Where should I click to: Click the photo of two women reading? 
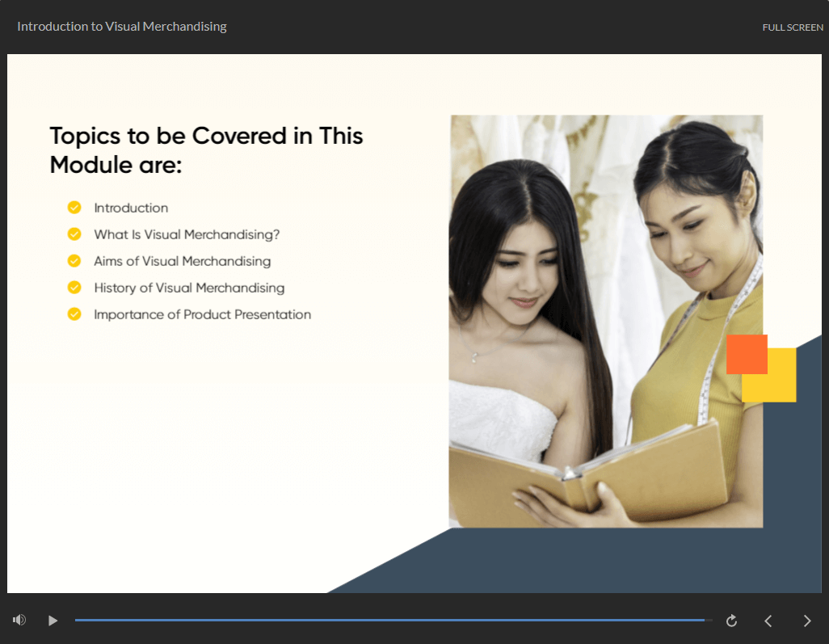pos(606,322)
